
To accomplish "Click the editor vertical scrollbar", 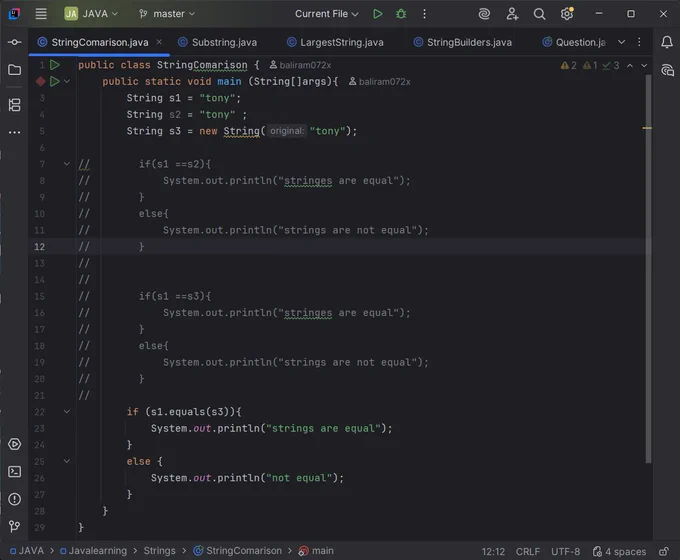I will click(648, 269).
